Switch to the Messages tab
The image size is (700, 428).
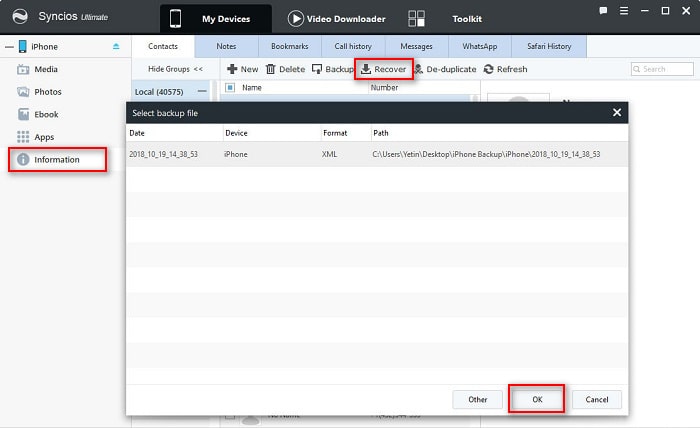[x=417, y=46]
